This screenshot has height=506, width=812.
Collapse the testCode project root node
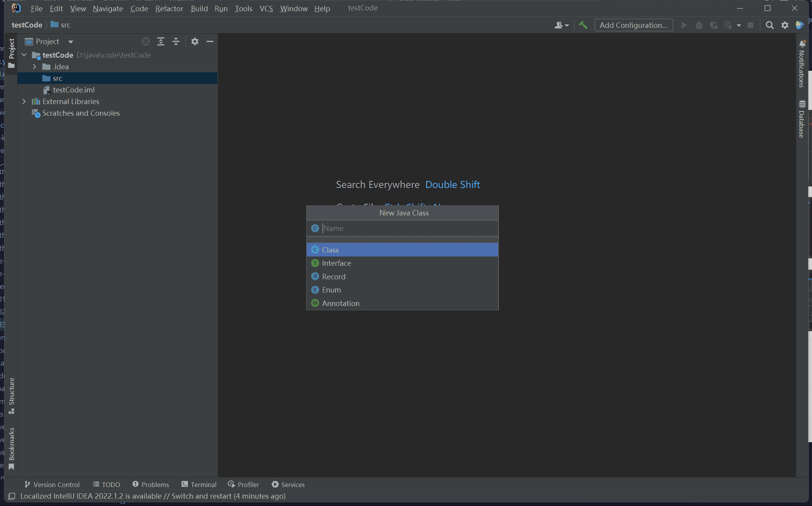[24, 55]
